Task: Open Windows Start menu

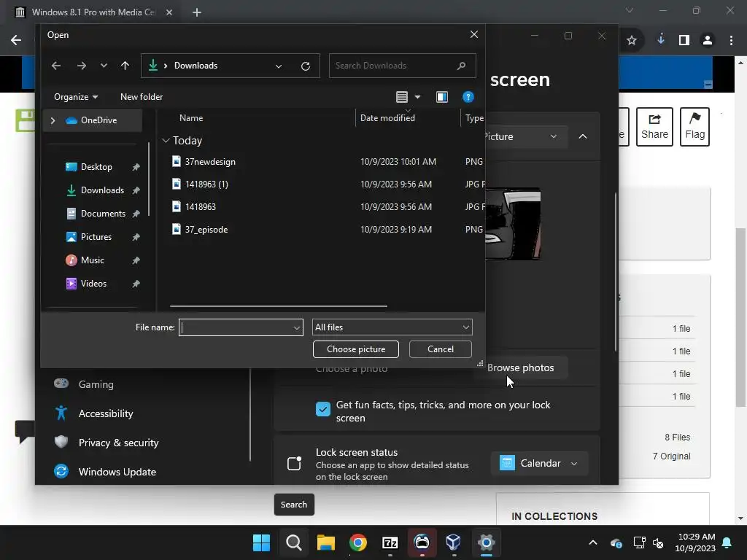Action: click(262, 542)
